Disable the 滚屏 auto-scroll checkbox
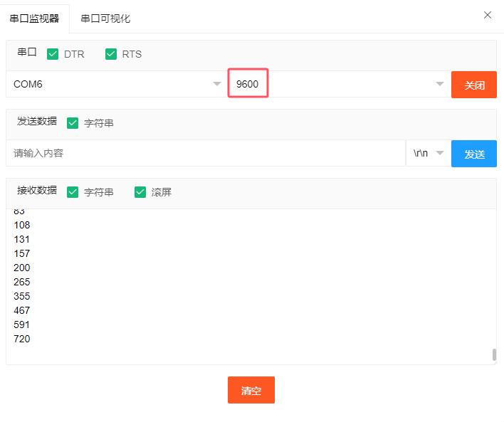 [x=140, y=192]
